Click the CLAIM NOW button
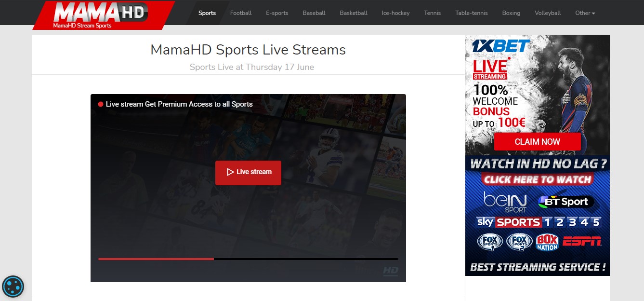 click(x=538, y=142)
